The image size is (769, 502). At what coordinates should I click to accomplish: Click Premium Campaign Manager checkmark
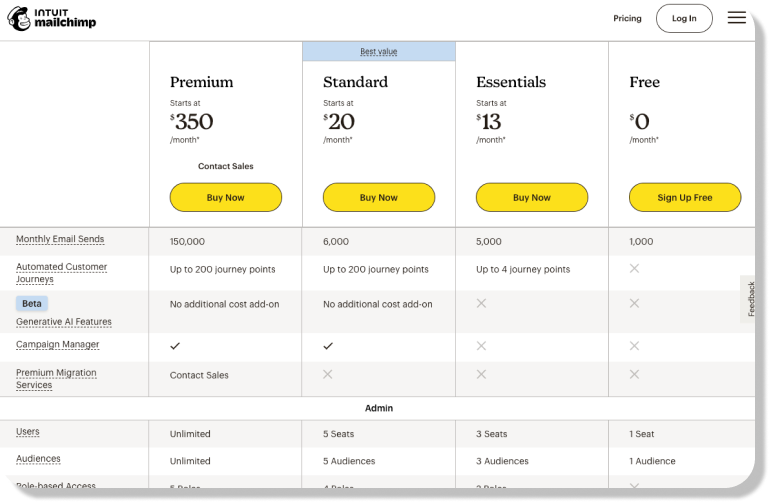point(175,345)
